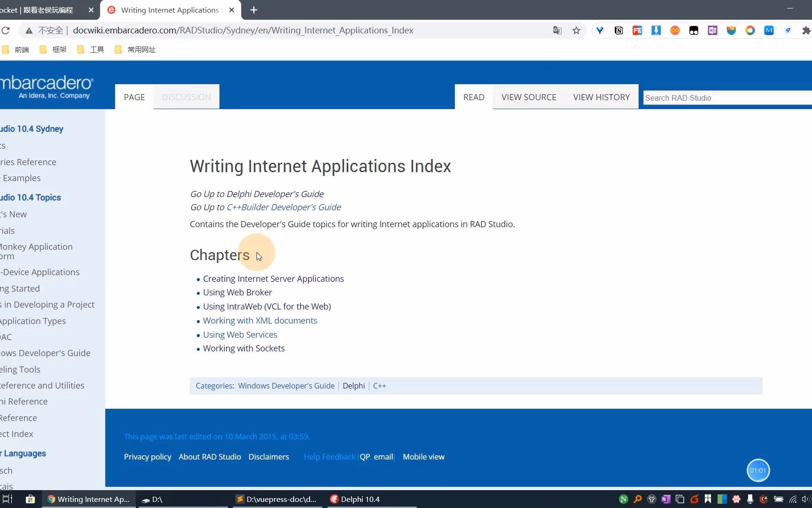The width and height of the screenshot is (812, 508).
Task: Open Using IntraWeb (VCL for the Web)
Action: coord(267,306)
